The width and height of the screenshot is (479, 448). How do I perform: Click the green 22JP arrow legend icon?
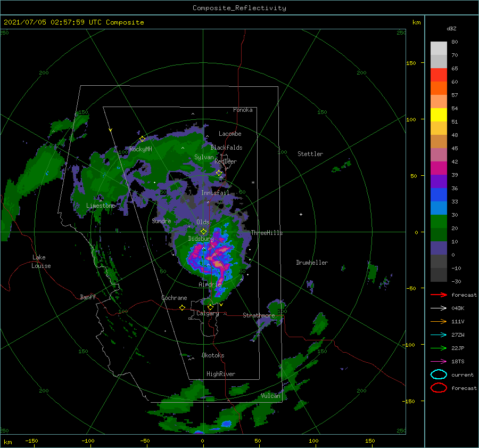coord(439,348)
